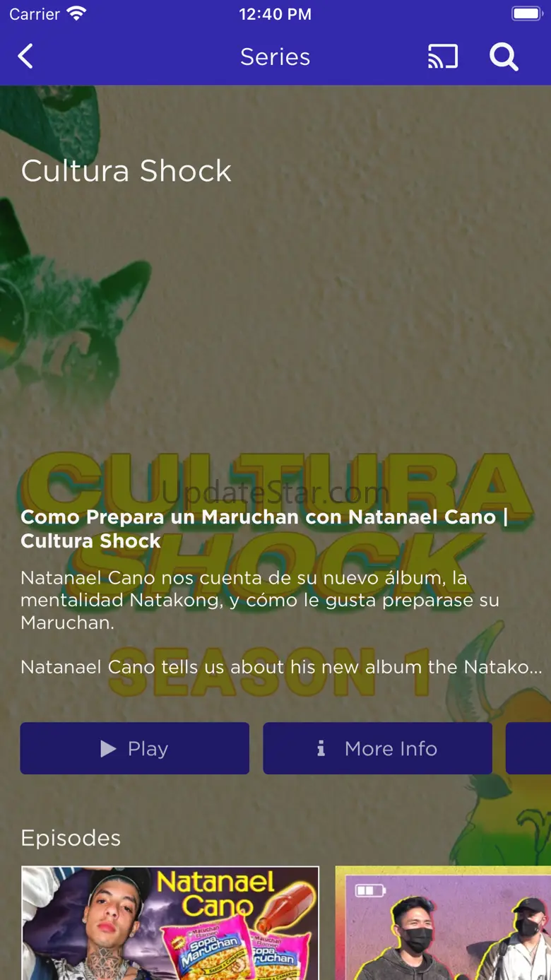This screenshot has width=551, height=980.
Task: Expand the truncated English description text
Action: pos(282,666)
